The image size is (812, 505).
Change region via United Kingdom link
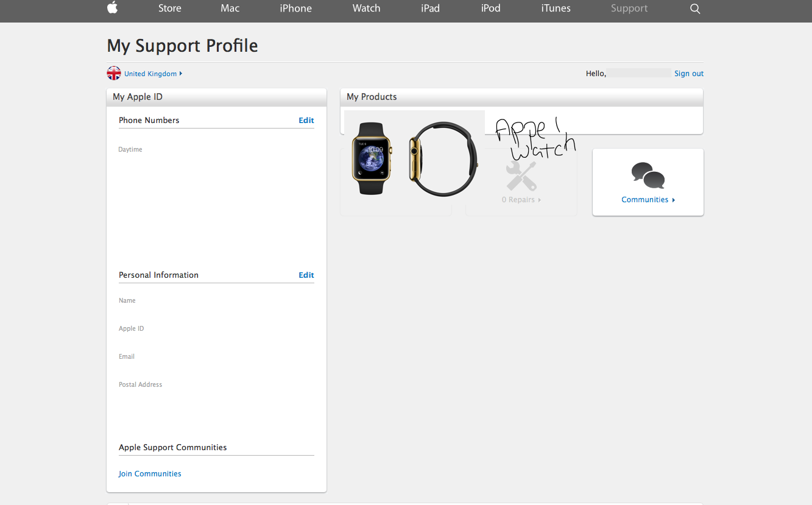(153, 74)
